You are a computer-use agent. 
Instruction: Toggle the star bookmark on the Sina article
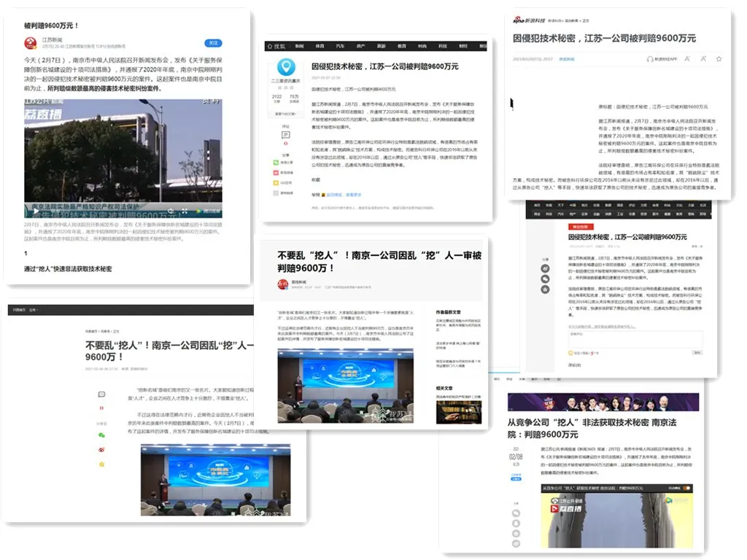click(x=718, y=58)
